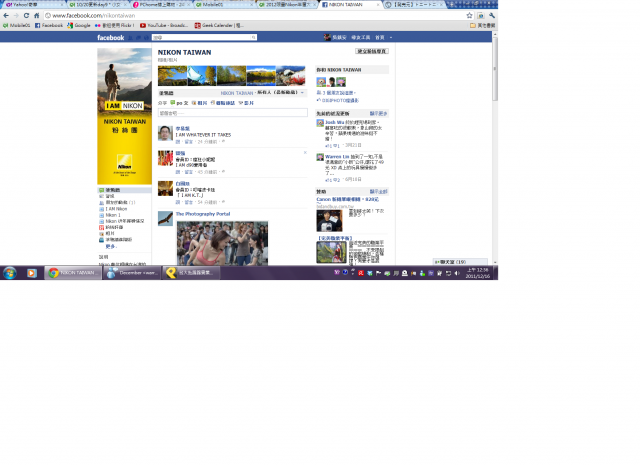Open Warren Lin profile link

coord(337,157)
